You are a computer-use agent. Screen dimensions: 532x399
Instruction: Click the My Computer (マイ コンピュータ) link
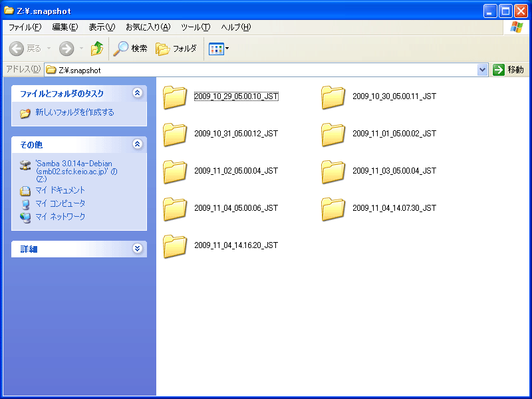(x=60, y=203)
